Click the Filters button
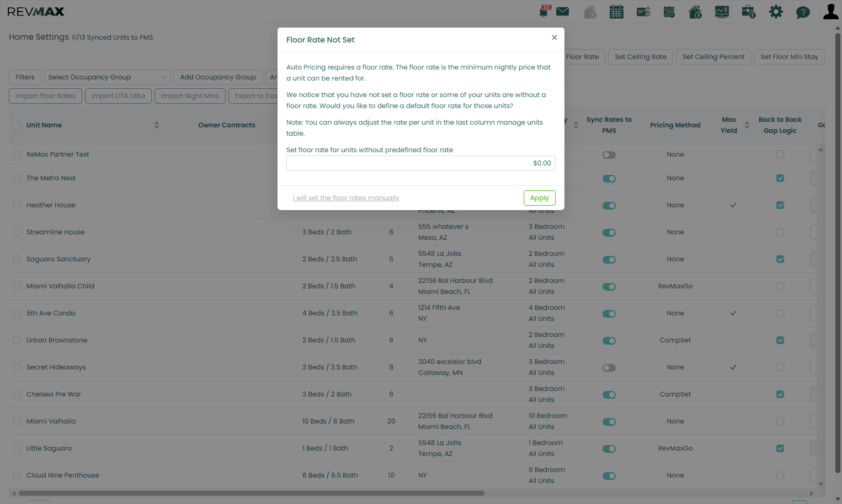842x504 pixels. point(25,77)
